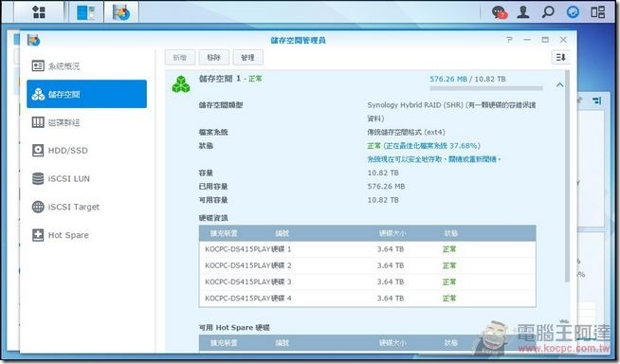Click 3.64 TB size of 硬碟 1
620x364 pixels.
click(391, 249)
